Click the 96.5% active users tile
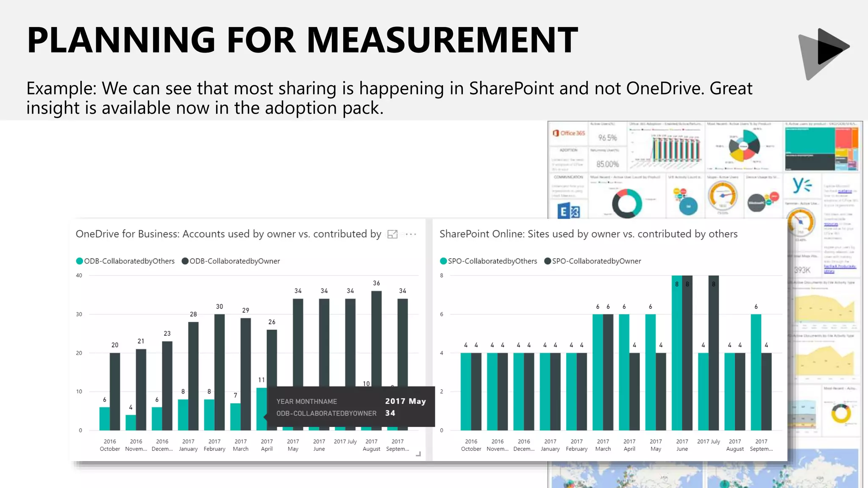The width and height of the screenshot is (868, 488). (x=608, y=134)
